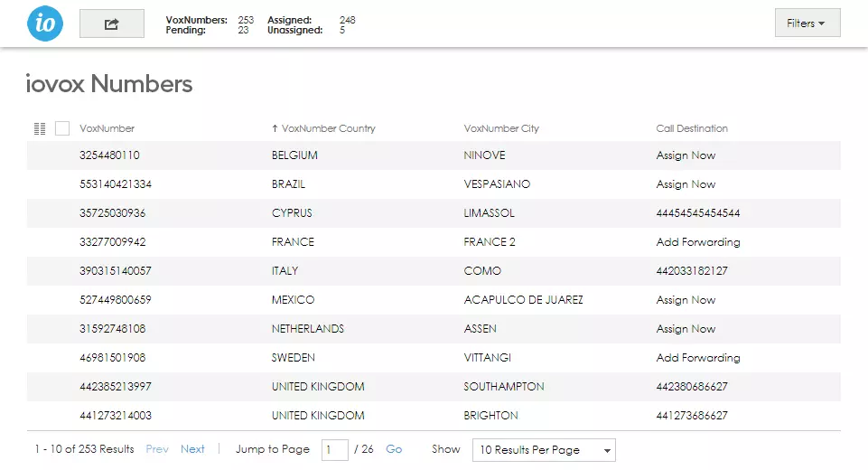Go to the Next results page
This screenshot has height=470, width=868.
tap(192, 449)
